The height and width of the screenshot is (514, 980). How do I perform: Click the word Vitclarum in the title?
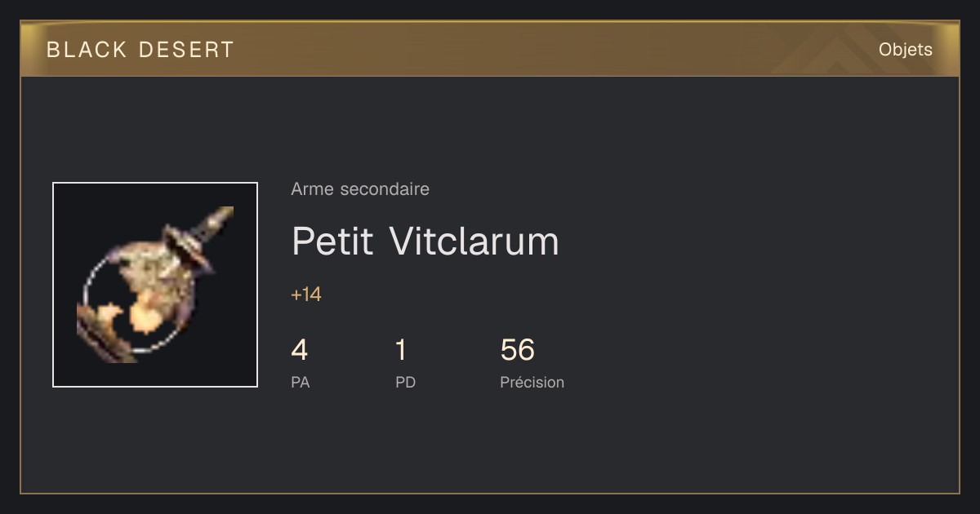tap(474, 241)
